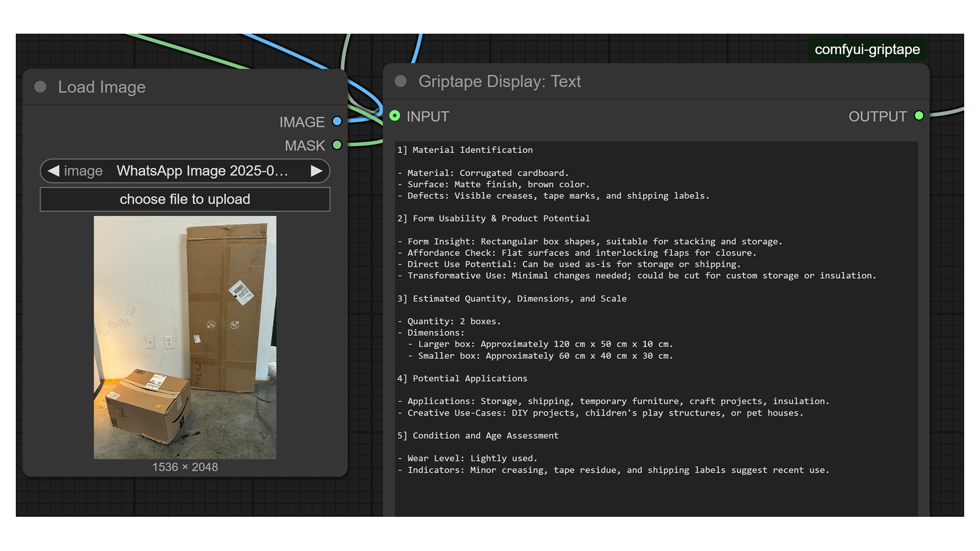980x551 pixels.
Task: Open the WhatsApp Image file dropdown
Action: [202, 171]
